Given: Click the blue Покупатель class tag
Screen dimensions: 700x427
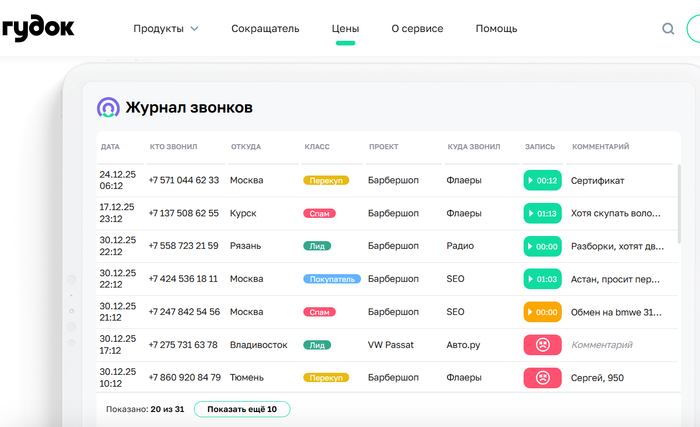Looking at the screenshot, I should (332, 279).
